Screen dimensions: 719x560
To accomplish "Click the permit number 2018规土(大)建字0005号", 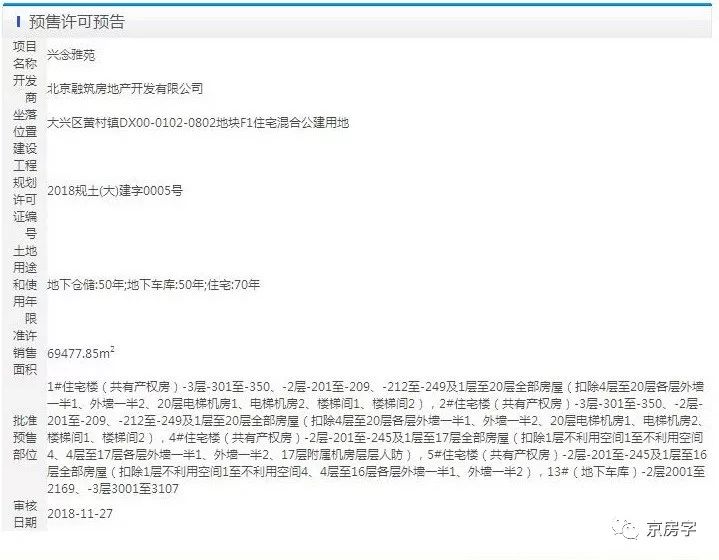I will pyautogui.click(x=115, y=190).
